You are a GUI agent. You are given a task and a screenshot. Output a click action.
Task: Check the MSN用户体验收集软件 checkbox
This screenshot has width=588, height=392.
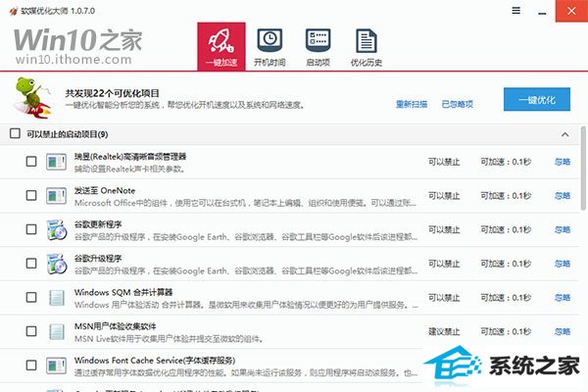(x=31, y=331)
